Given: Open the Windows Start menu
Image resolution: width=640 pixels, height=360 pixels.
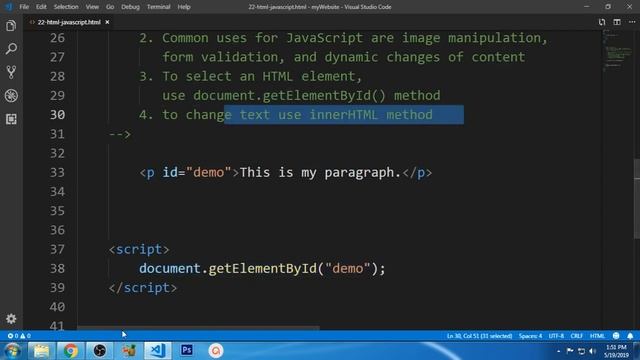Looking at the screenshot, I should 12,351.
